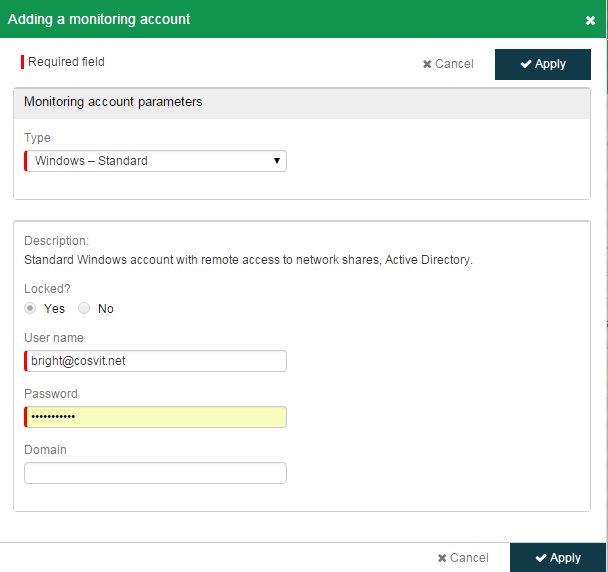This screenshot has width=608, height=572.
Task: Click the checkmark icon in top Apply button
Action: pyautogui.click(x=526, y=64)
